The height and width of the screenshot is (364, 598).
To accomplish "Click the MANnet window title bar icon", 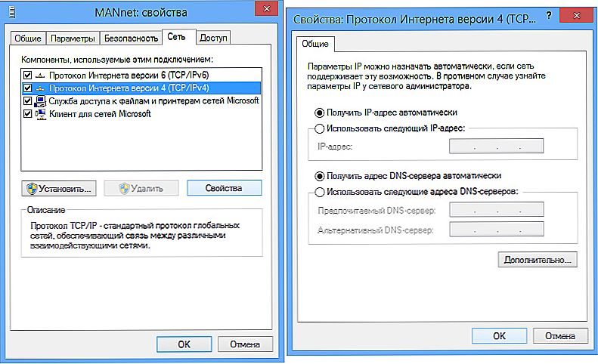I will click(x=12, y=12).
